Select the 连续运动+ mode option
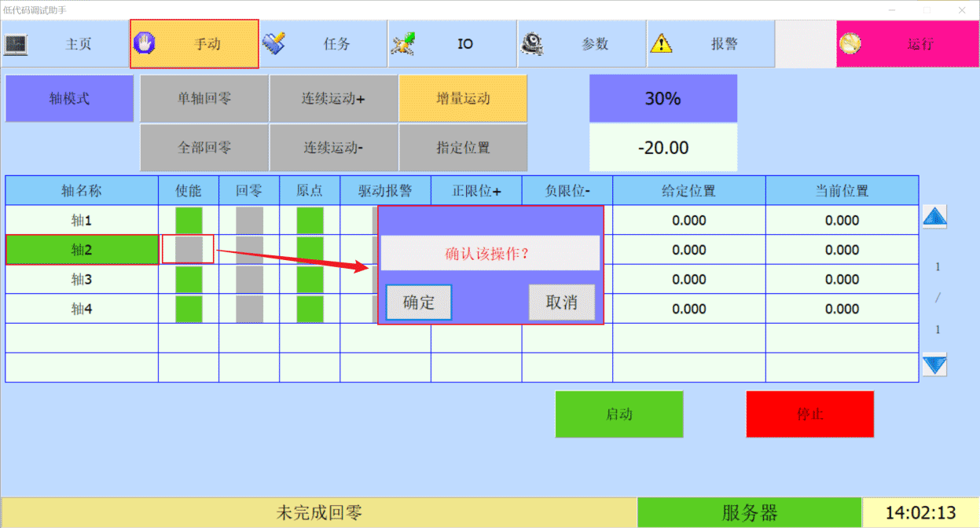Screen dimensions: 980x528 [x=334, y=99]
